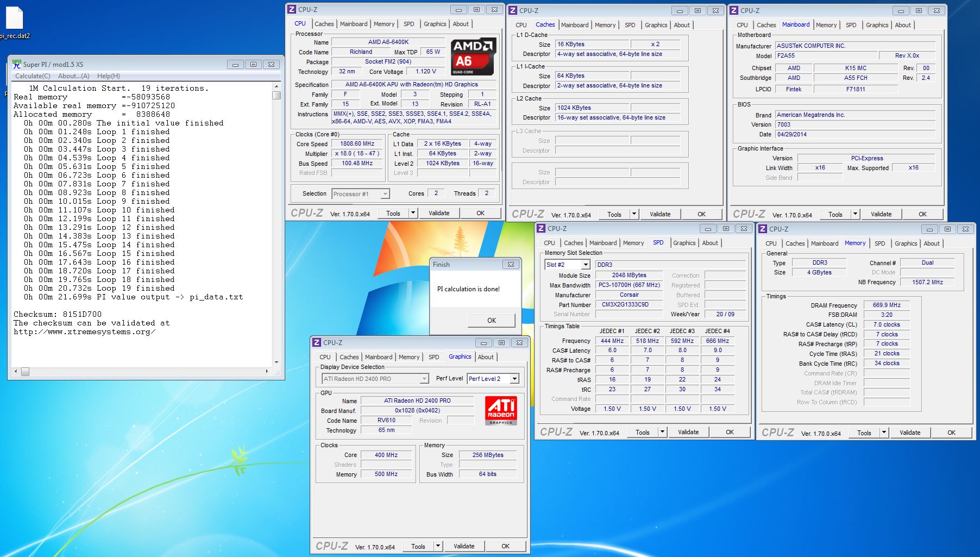Viewport: 980px width, 557px height.
Task: Open Help(H) menu in Super PI
Action: [108, 76]
